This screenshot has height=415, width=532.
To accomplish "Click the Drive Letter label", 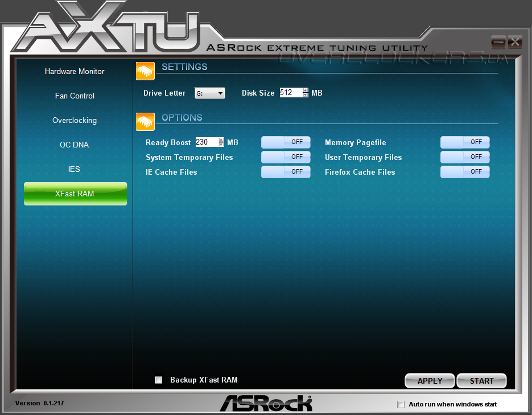I will point(164,93).
